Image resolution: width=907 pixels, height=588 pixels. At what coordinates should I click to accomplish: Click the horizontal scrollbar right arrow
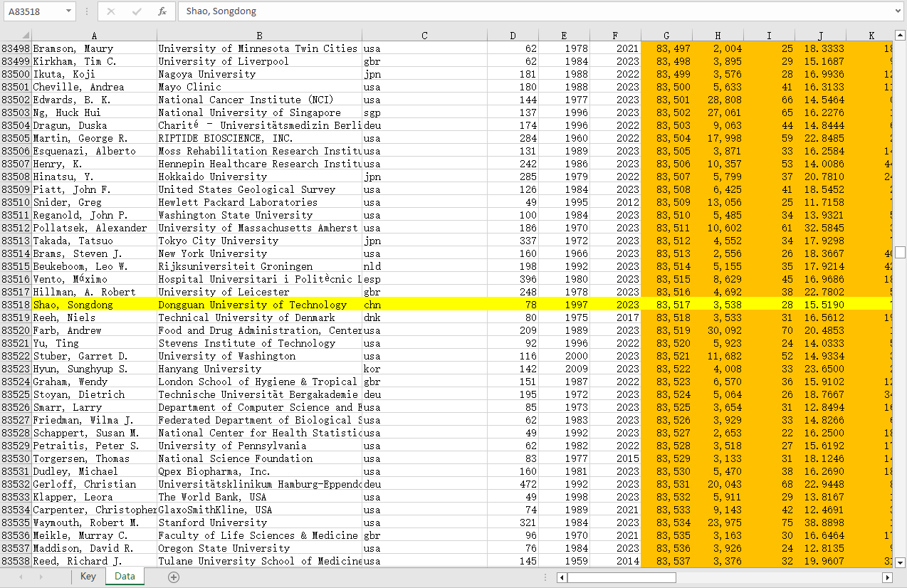click(887, 577)
